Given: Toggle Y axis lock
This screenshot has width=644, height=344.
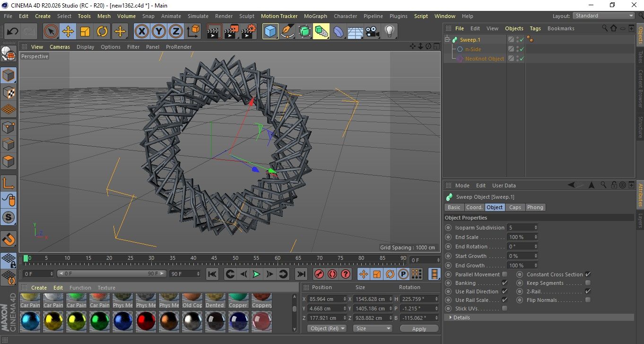Looking at the screenshot, I should tap(158, 32).
